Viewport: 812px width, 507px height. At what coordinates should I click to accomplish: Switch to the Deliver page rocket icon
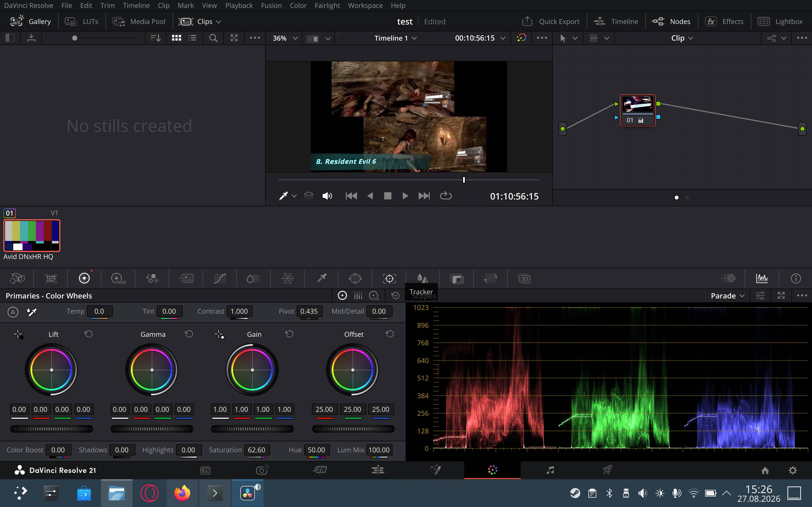coord(607,470)
